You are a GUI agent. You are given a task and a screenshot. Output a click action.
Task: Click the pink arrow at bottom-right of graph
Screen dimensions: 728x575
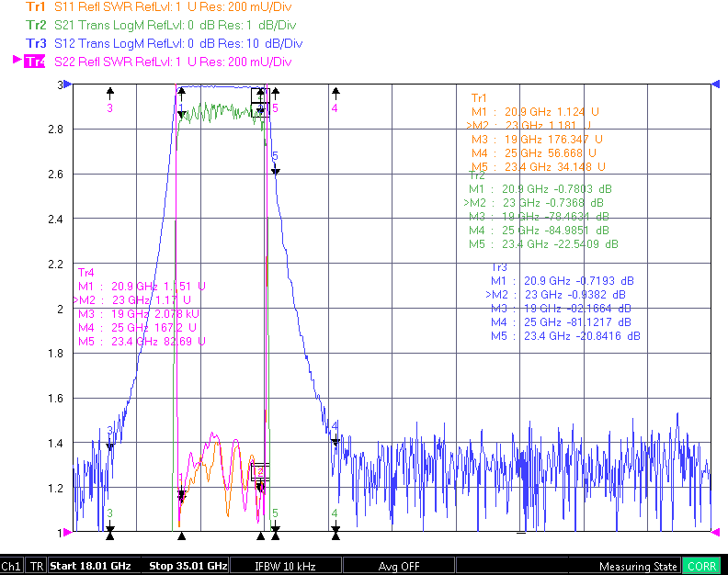coord(716,533)
